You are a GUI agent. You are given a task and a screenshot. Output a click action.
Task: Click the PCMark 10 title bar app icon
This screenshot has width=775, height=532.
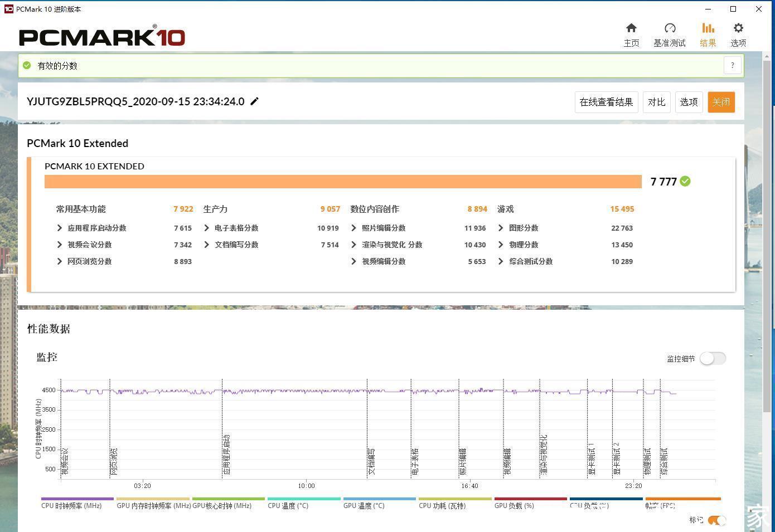(8, 9)
